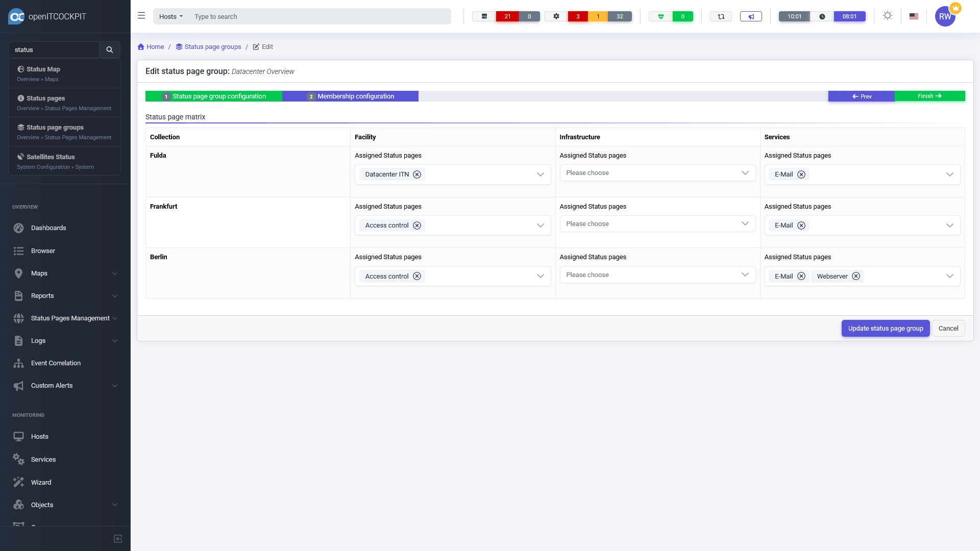The height and width of the screenshot is (551, 980).
Task: Open Status page groups sidebar result
Action: (55, 128)
